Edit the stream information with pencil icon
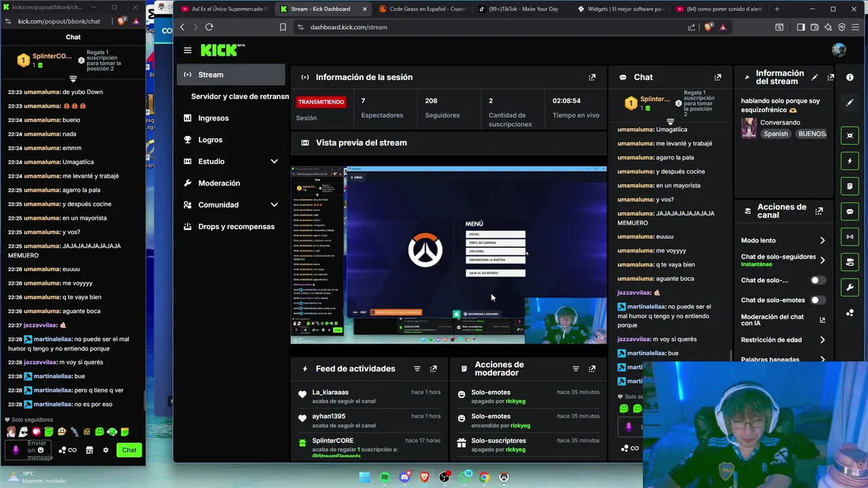The image size is (868, 488). click(814, 77)
